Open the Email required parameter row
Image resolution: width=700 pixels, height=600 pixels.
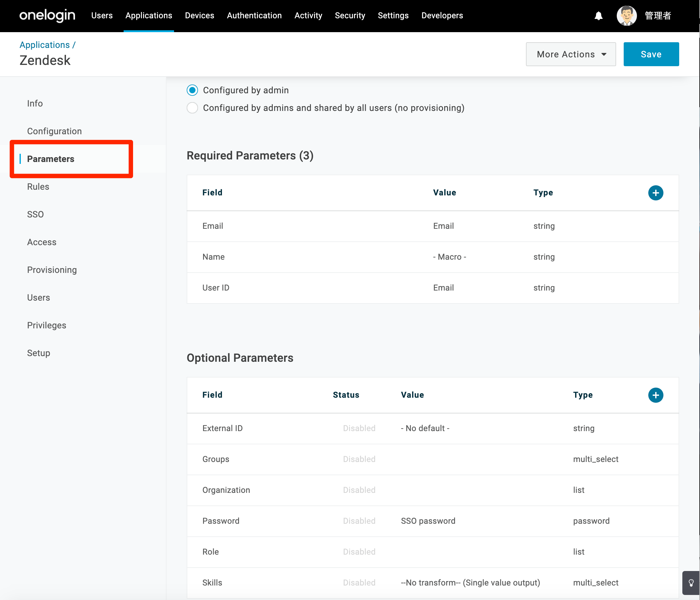point(432,226)
